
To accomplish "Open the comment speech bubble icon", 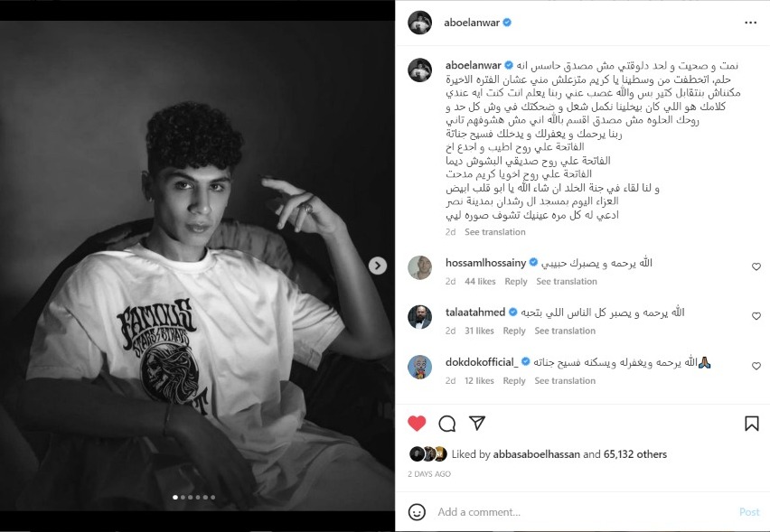I will pyautogui.click(x=446, y=424).
